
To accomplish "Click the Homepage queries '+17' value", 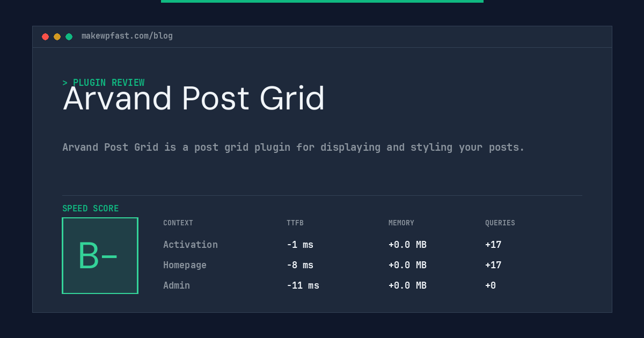I will (x=493, y=265).
